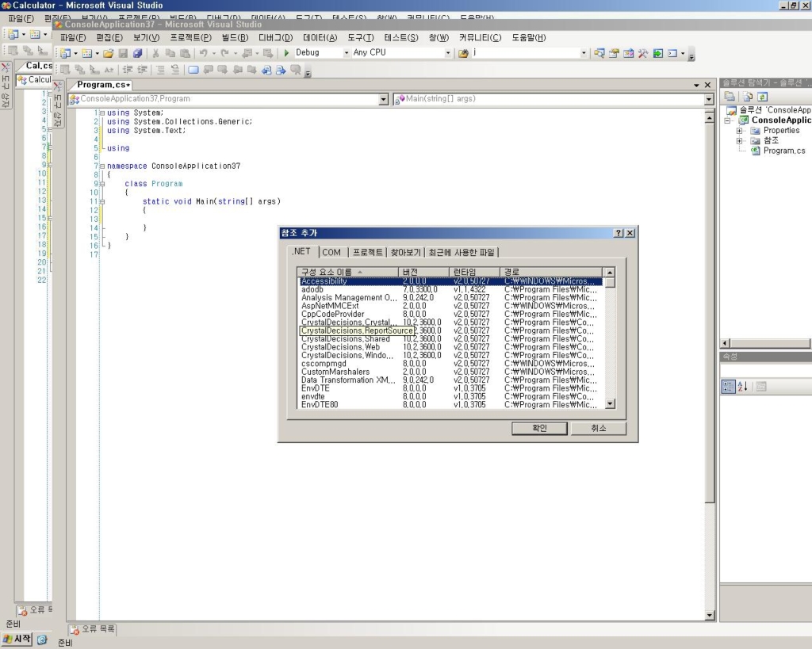The width and height of the screenshot is (812, 649).
Task: Select the adodb component row
Action: coord(450,290)
